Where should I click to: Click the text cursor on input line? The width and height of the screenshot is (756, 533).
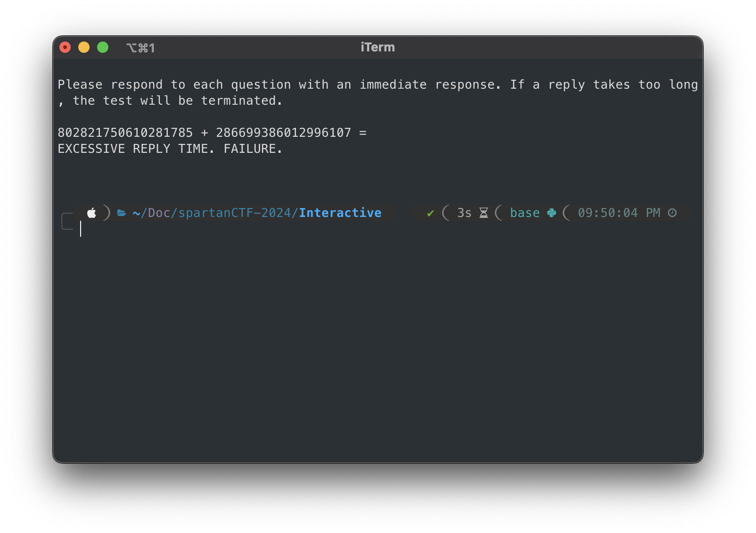pos(81,229)
